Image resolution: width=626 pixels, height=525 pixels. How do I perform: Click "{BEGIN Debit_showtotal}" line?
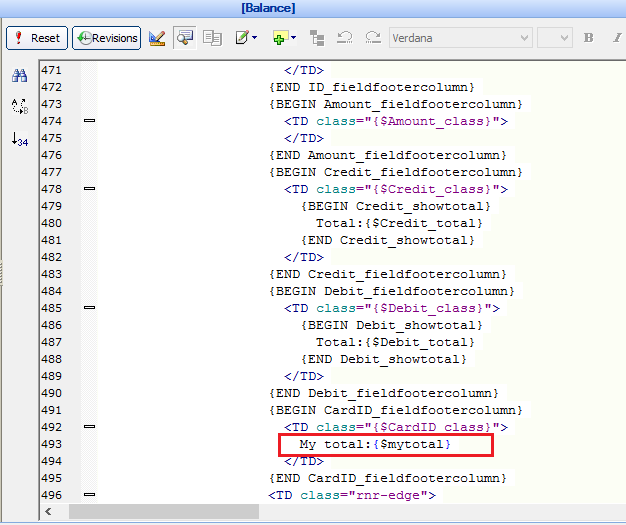click(x=391, y=325)
